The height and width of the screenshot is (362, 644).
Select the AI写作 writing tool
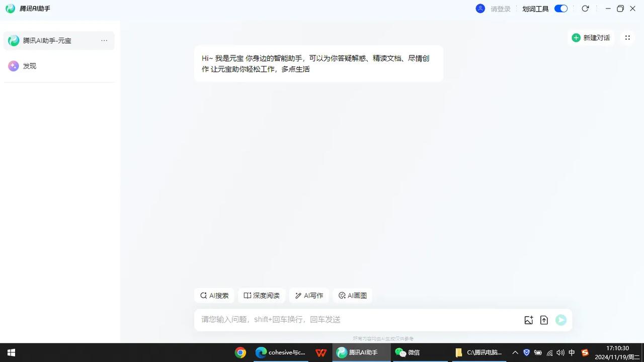[309, 296]
